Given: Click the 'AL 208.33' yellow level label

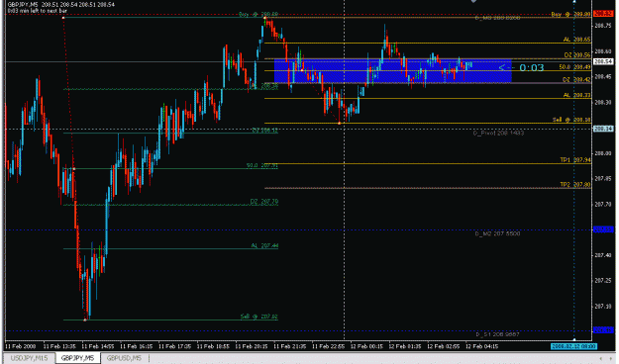Looking at the screenshot, I should 576,95.
